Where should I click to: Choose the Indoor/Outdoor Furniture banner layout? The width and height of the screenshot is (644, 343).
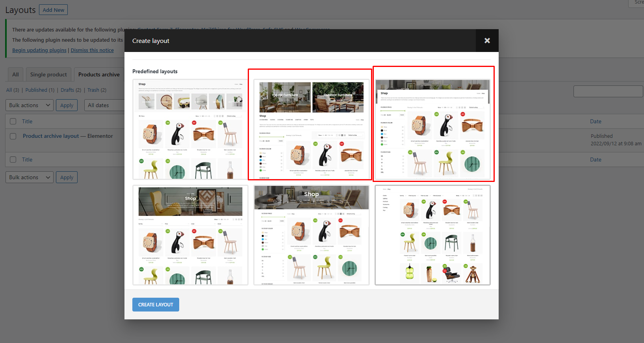coord(311,130)
